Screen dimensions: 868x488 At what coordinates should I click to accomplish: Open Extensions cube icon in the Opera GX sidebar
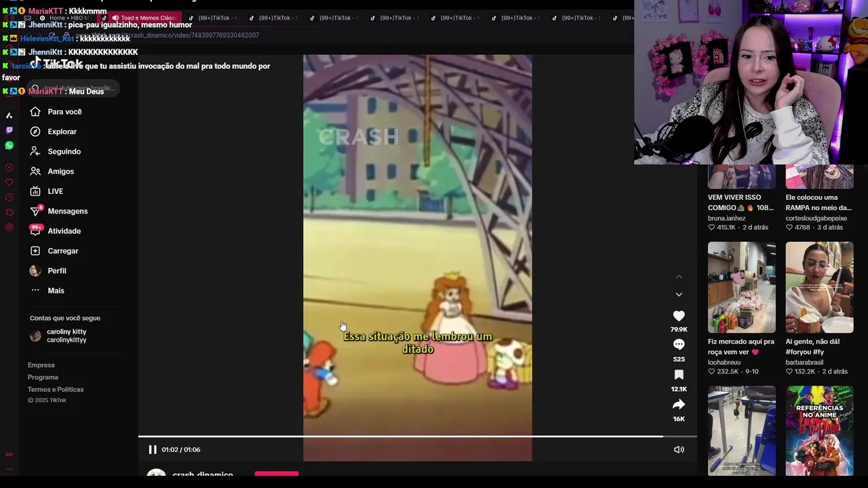coord(9,212)
